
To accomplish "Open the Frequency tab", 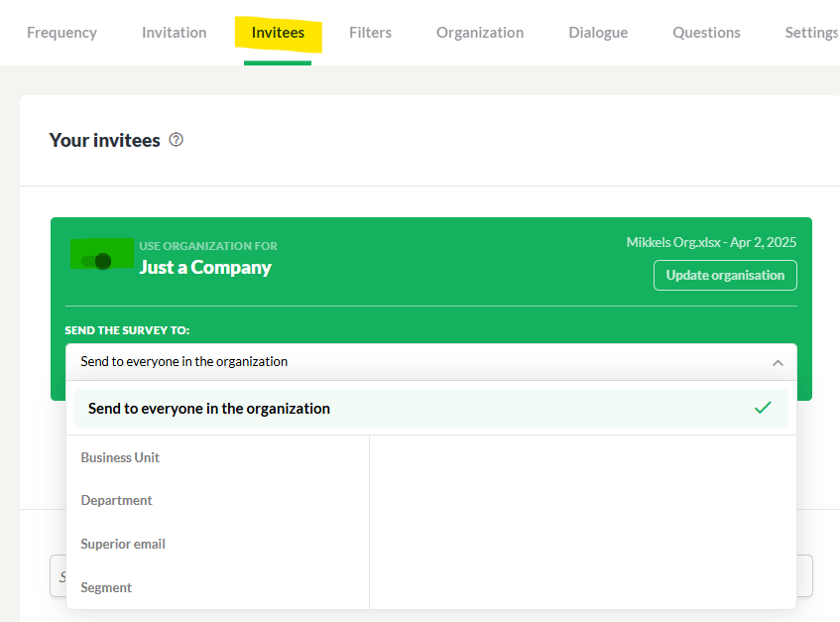I will [61, 33].
